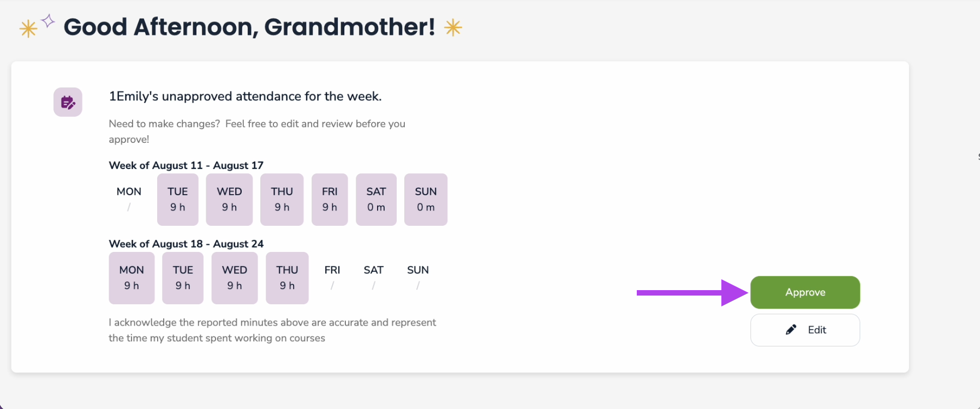This screenshot has width=980, height=409.
Task: Click the purple attendance calendar icon
Action: (x=68, y=102)
